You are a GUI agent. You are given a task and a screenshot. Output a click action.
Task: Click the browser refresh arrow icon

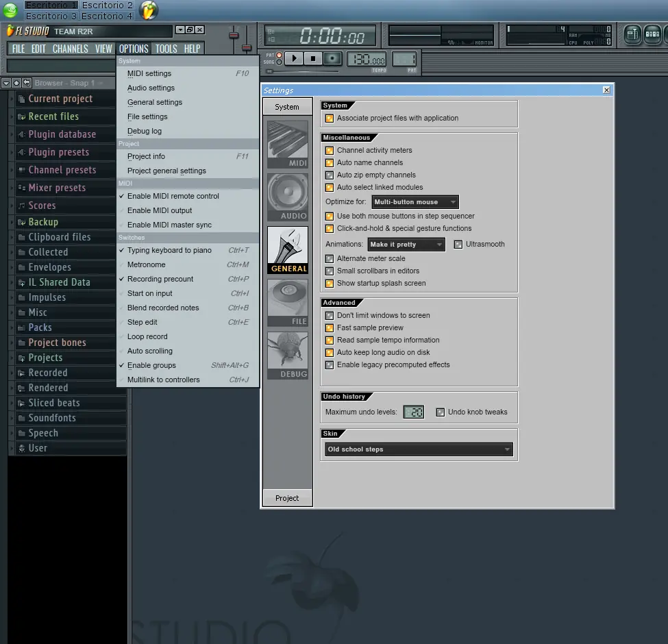pos(27,83)
